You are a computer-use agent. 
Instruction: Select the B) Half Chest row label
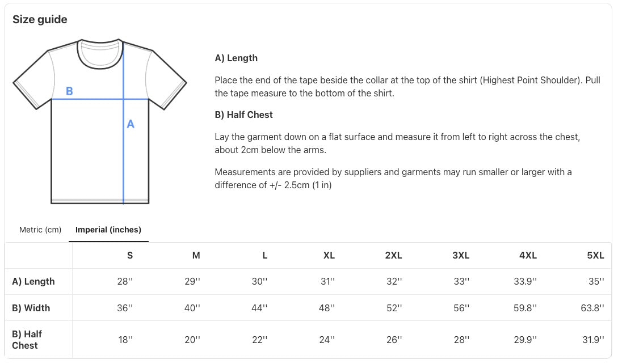(27, 340)
